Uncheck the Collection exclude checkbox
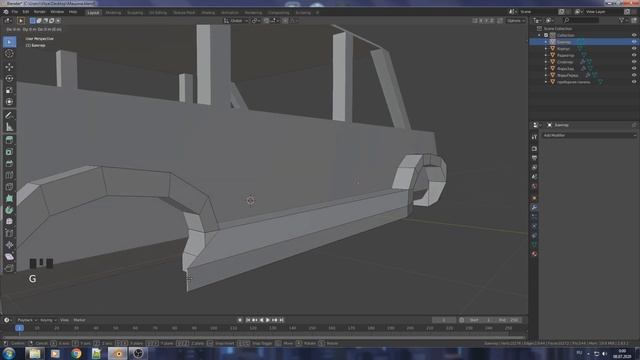The width and height of the screenshot is (640, 360). point(546,35)
